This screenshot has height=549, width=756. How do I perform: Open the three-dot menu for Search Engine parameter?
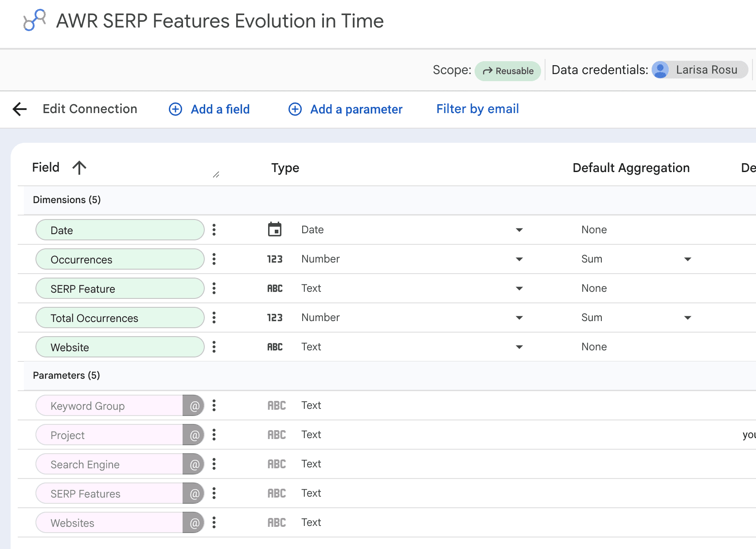coord(214,464)
